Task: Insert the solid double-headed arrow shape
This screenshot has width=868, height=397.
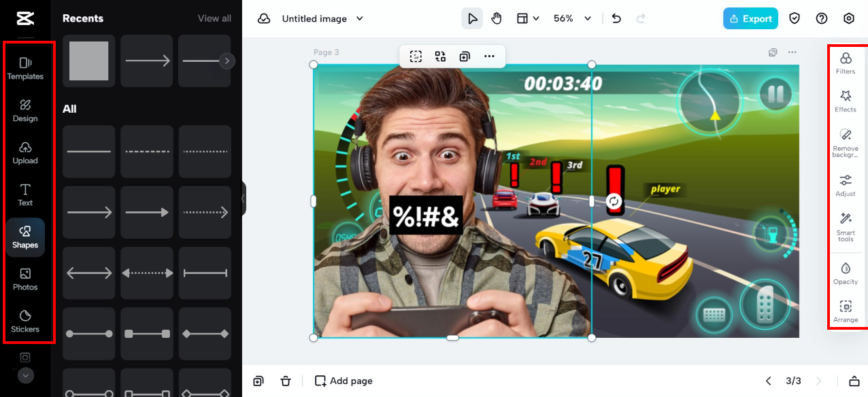Action: point(88,273)
